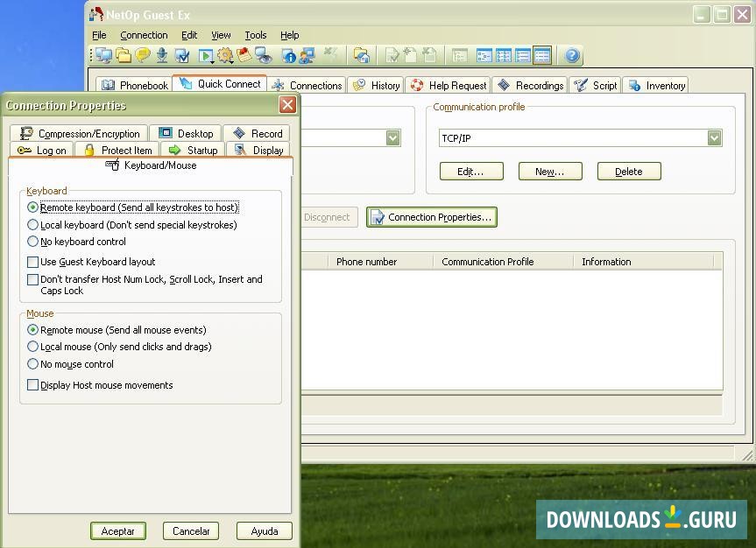Click the gear icon in the toolbar
The height and width of the screenshot is (548, 756).
225,56
